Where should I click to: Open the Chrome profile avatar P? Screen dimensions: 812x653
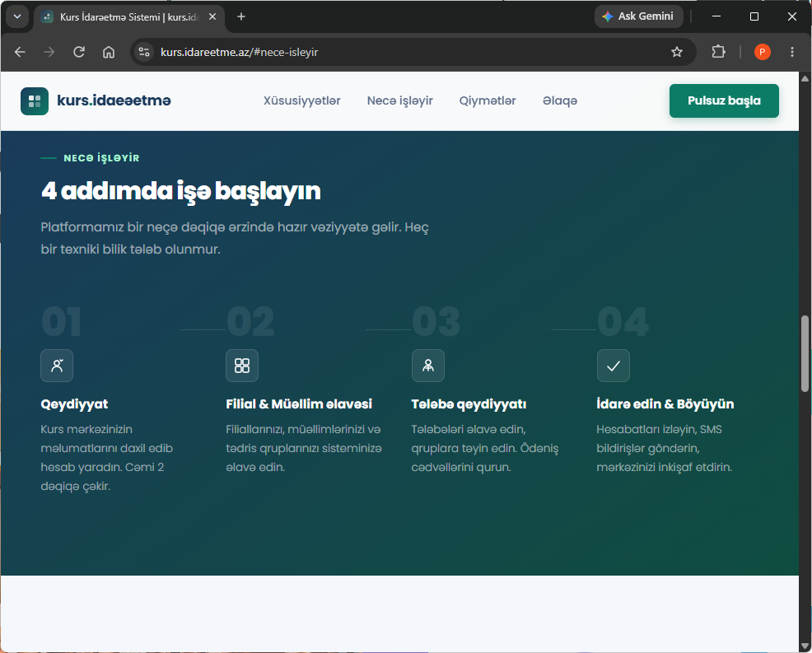coord(762,52)
